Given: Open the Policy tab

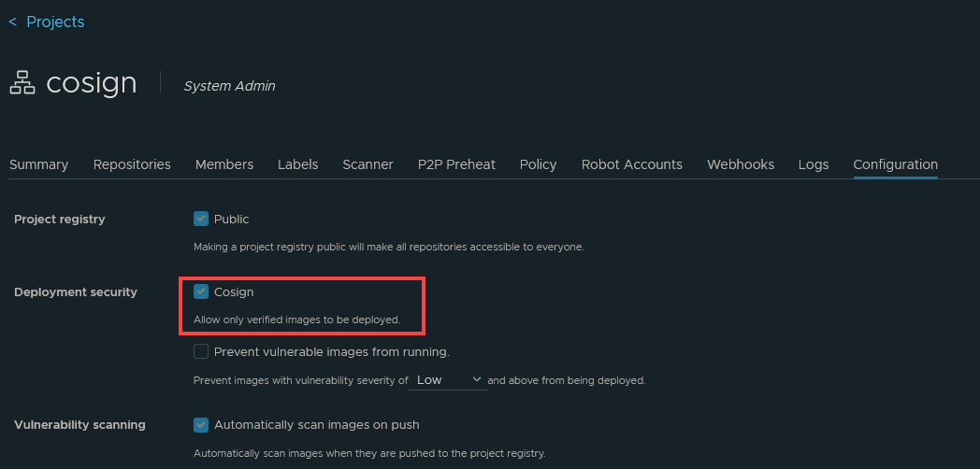Looking at the screenshot, I should pos(538,164).
